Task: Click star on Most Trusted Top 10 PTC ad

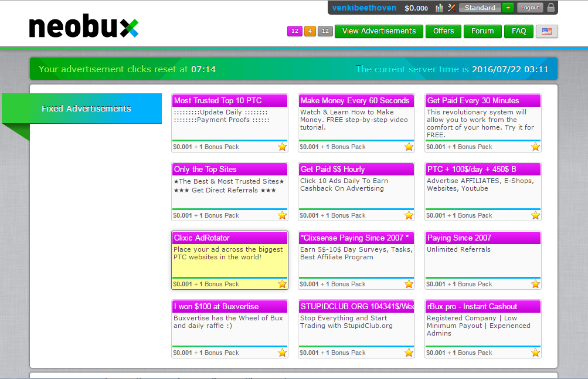Action: [x=283, y=147]
